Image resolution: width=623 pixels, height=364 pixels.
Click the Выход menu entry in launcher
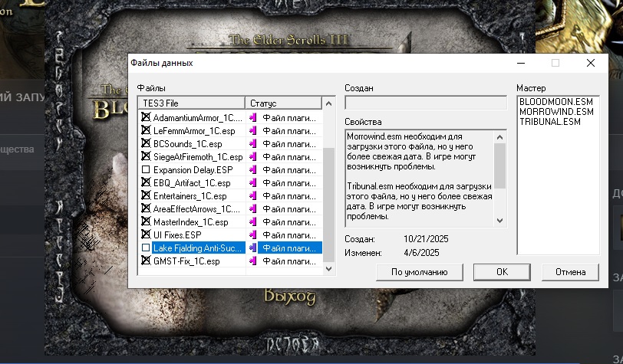tap(290, 296)
